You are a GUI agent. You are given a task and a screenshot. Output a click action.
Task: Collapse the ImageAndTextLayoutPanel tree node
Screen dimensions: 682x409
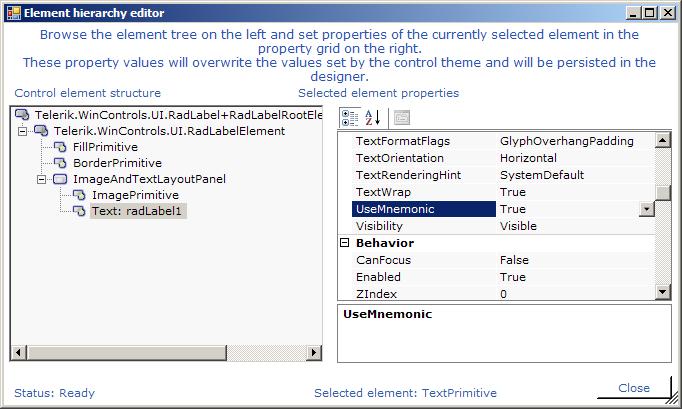(x=41, y=179)
